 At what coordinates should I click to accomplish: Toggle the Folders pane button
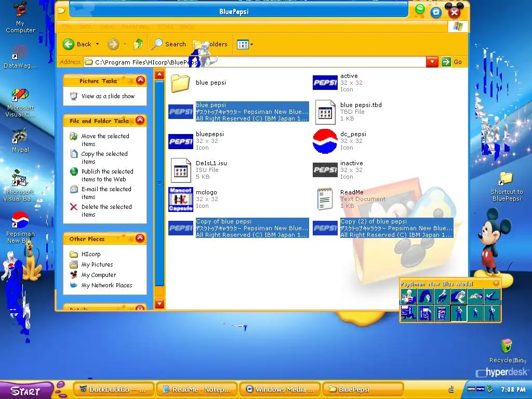[210, 44]
